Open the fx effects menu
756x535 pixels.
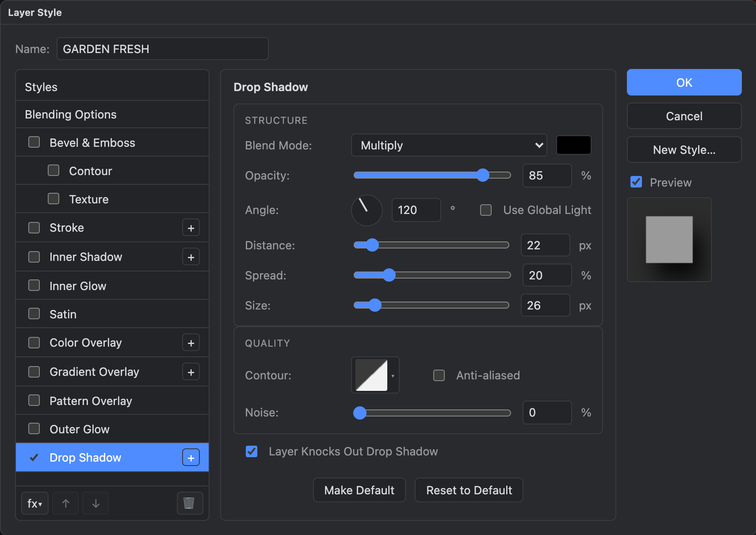pos(35,503)
